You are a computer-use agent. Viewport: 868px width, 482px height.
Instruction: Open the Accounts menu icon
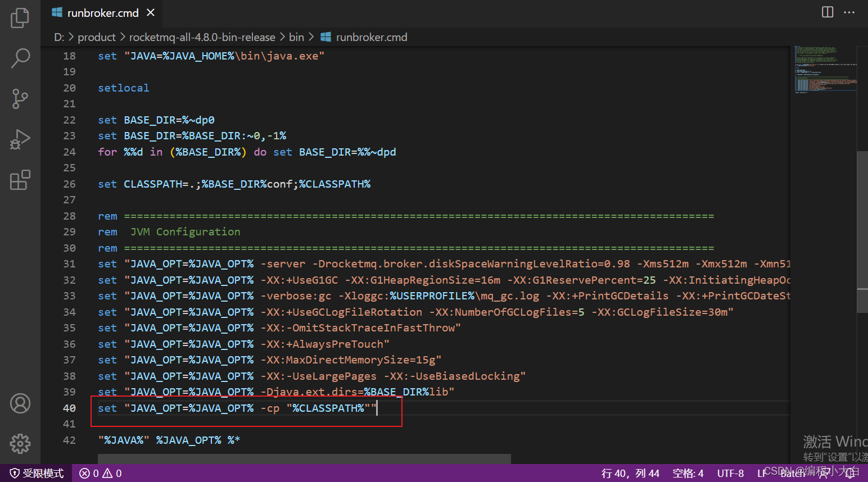pyautogui.click(x=20, y=403)
